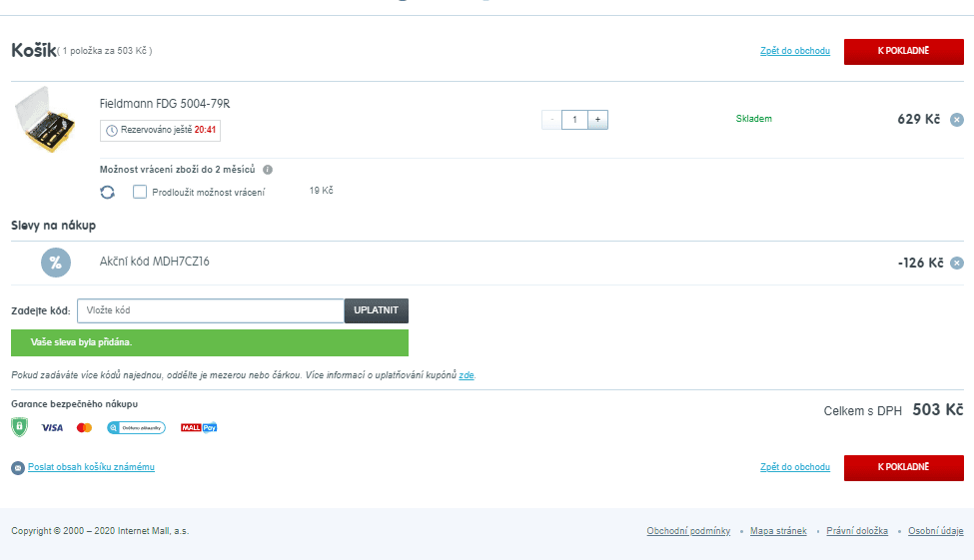
Task: Click the green security shield icon
Action: coord(19,427)
